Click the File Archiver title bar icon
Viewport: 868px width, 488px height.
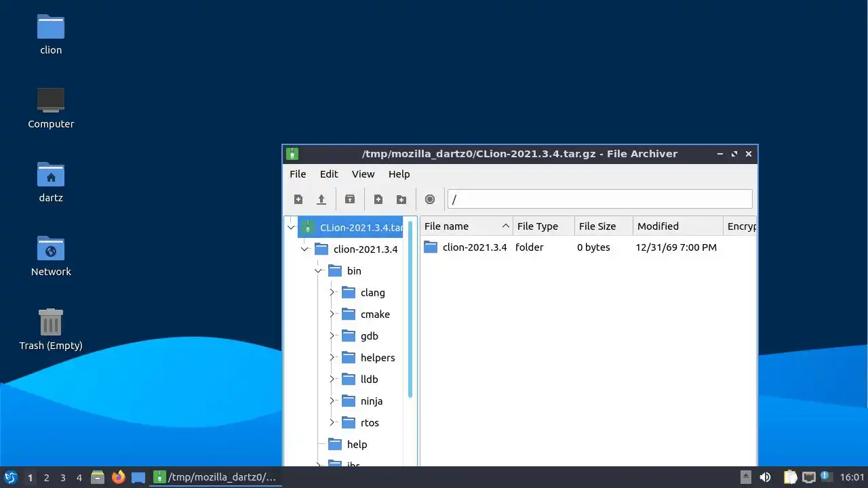point(292,154)
